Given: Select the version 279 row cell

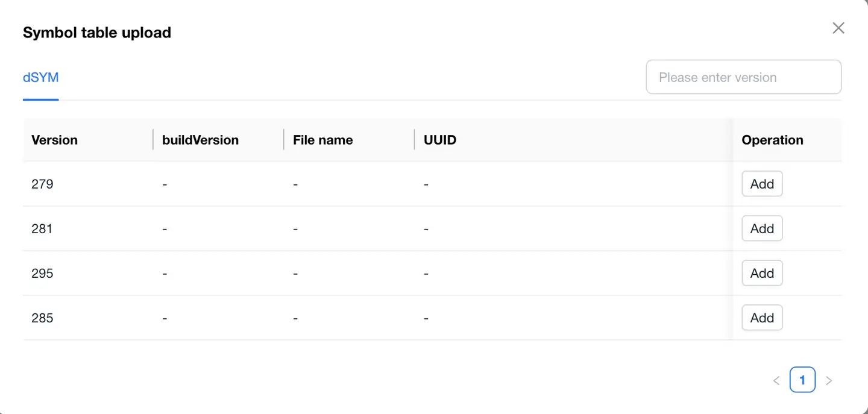Looking at the screenshot, I should [x=43, y=184].
